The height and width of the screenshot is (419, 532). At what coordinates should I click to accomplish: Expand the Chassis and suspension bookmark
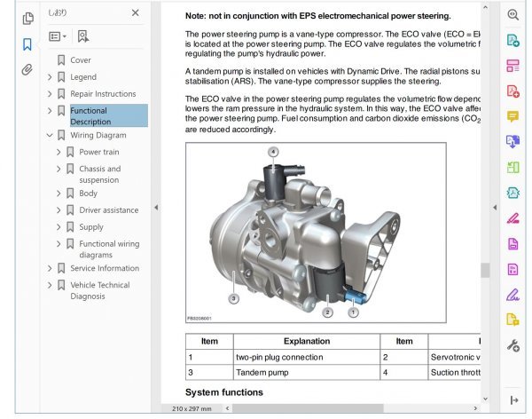tap(59, 169)
